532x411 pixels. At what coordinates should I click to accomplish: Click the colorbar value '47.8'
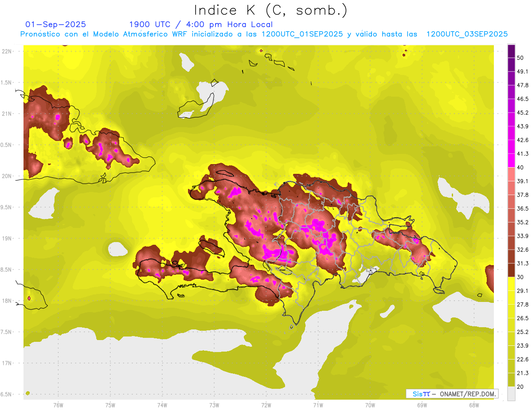pos(523,85)
